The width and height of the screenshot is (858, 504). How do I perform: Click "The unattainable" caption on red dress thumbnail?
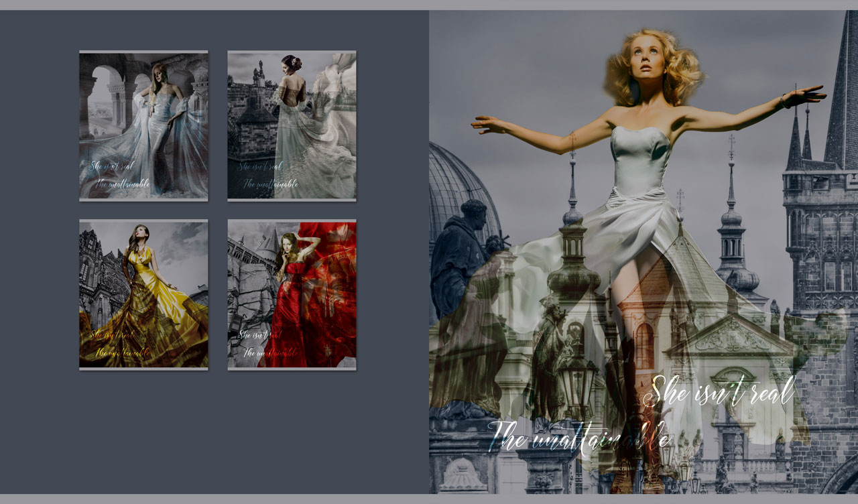click(270, 352)
